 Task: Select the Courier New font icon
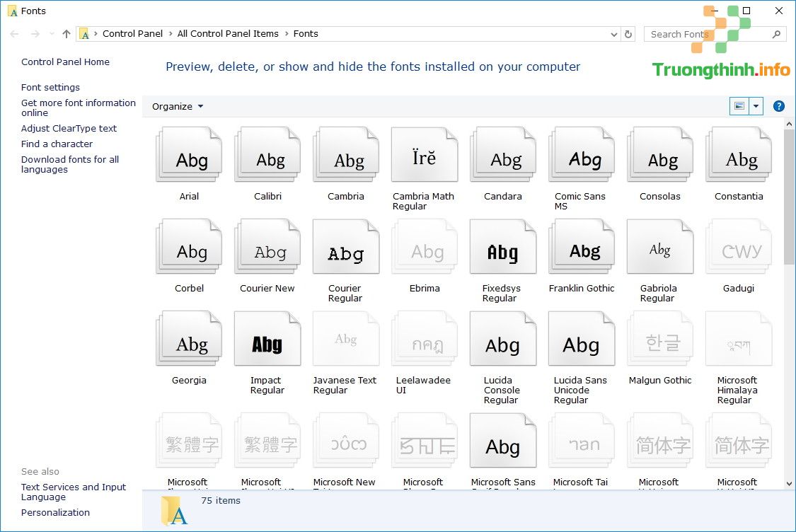[x=267, y=247]
